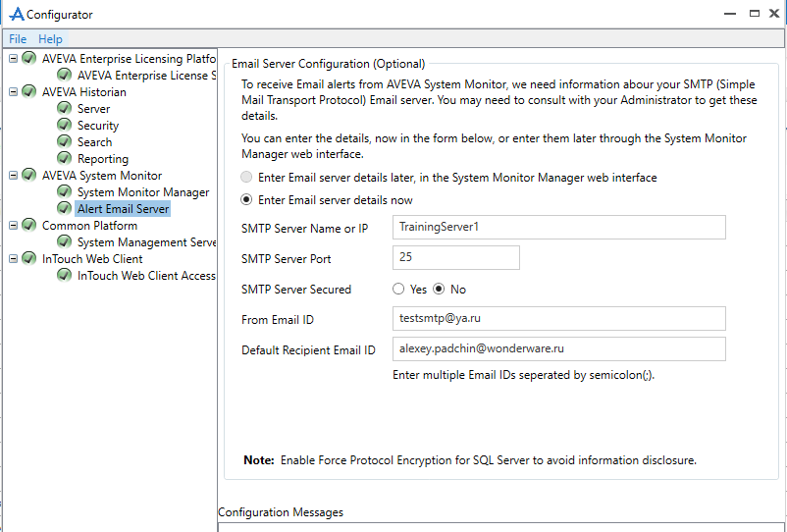Click green check icon beside Server
The width and height of the screenshot is (787, 532).
pyautogui.click(x=64, y=108)
